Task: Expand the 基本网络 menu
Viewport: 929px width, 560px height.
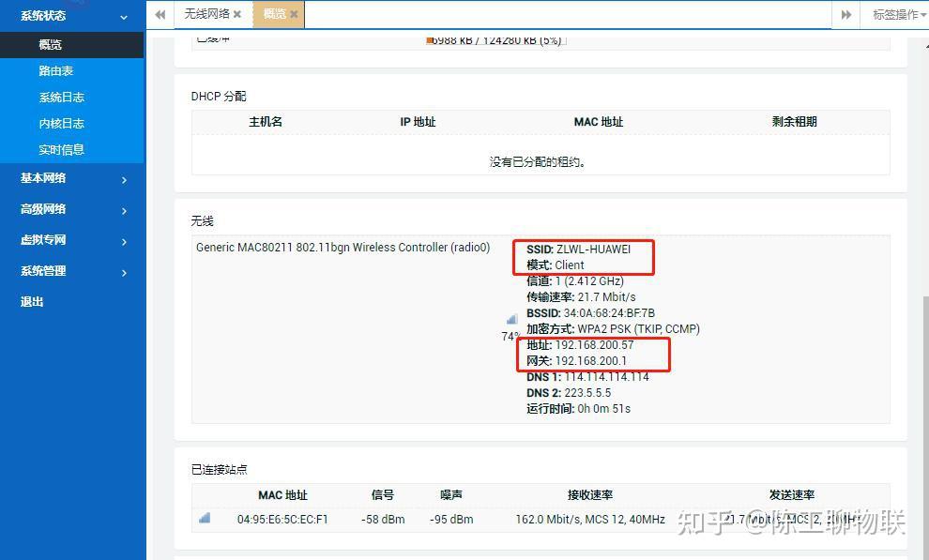Action: 73,178
